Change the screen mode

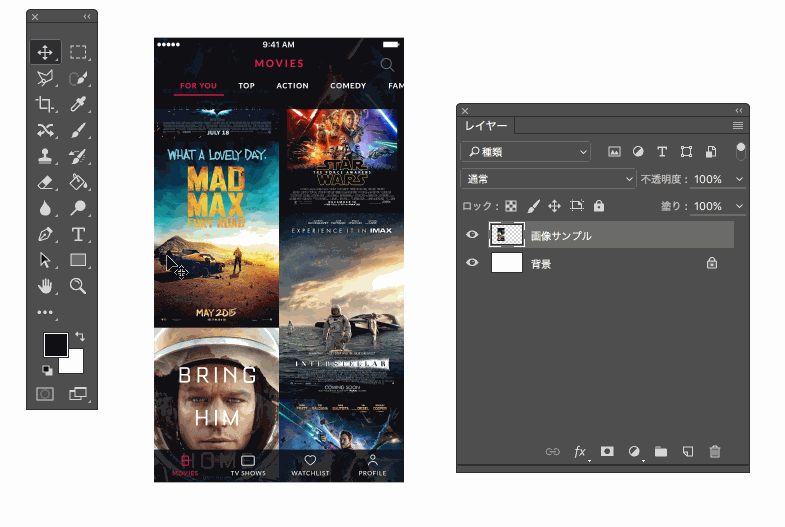(x=78, y=394)
